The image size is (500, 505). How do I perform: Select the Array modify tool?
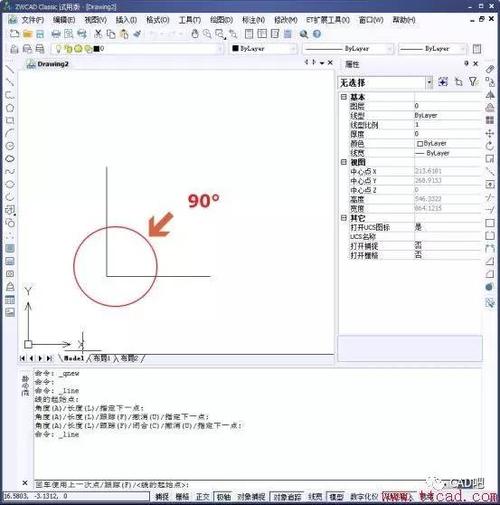(x=490, y=120)
